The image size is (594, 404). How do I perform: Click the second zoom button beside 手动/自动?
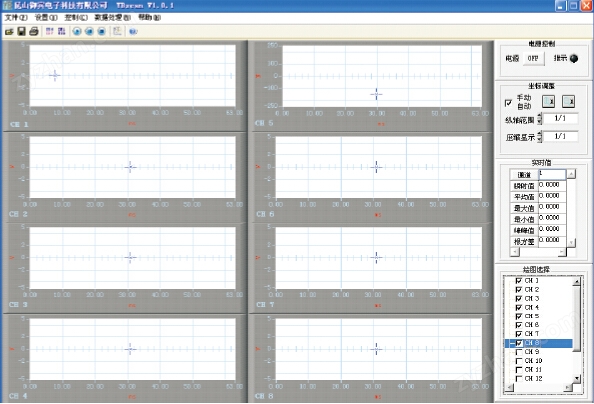[568, 102]
